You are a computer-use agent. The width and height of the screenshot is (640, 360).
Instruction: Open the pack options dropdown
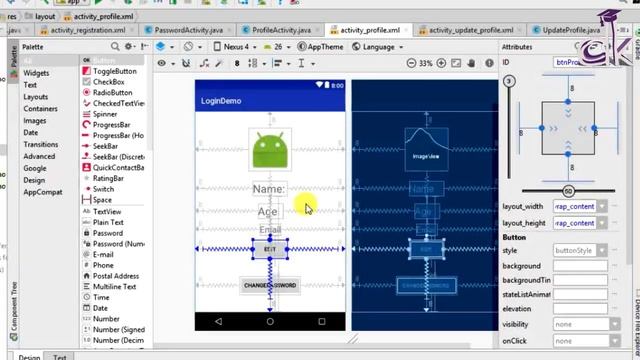pyautogui.click(x=257, y=63)
